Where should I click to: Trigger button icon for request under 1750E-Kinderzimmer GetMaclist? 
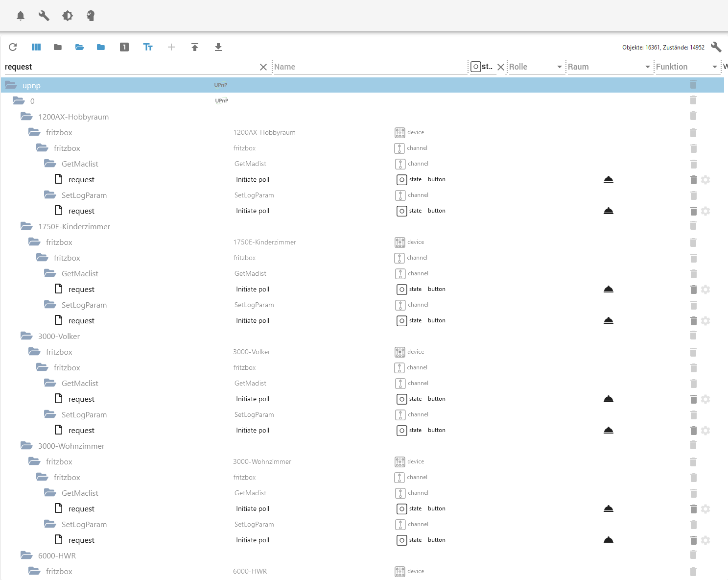(x=609, y=289)
